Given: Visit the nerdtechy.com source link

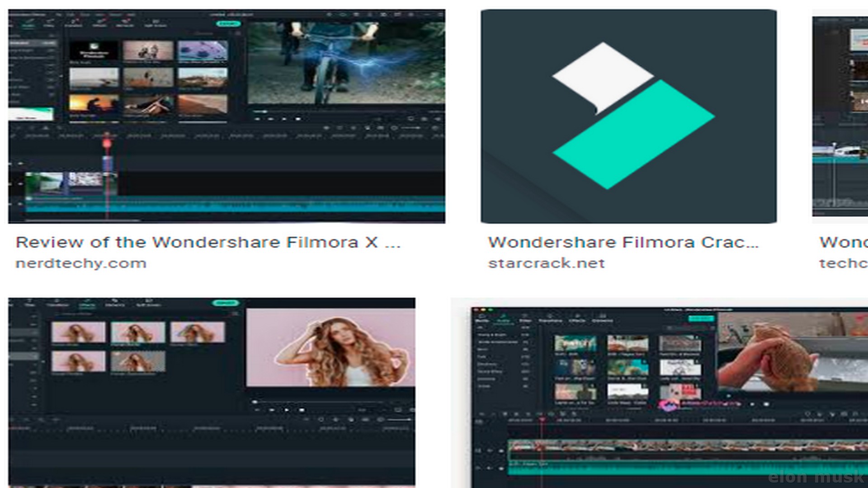Looking at the screenshot, I should coord(81,263).
